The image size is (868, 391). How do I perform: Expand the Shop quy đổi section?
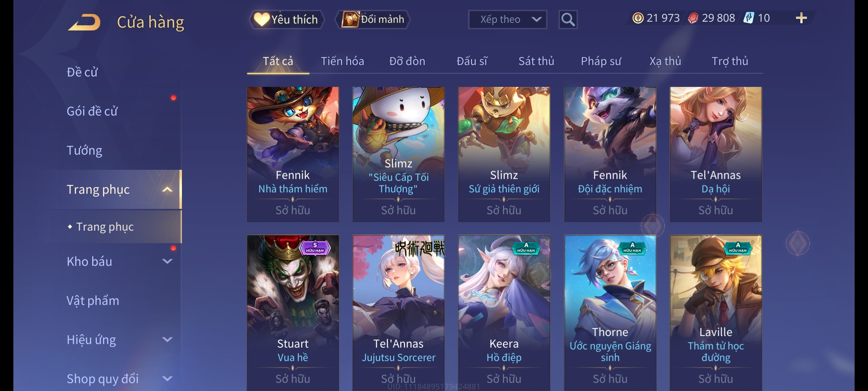[167, 378]
